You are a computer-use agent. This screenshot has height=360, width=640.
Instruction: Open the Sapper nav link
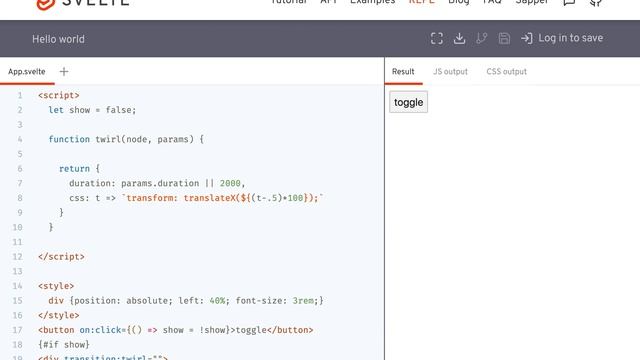click(532, 2)
